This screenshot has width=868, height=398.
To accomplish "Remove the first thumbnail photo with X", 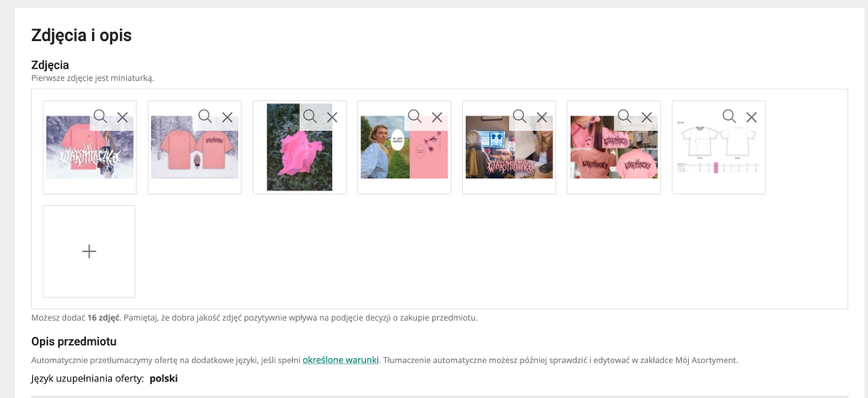I will [123, 116].
